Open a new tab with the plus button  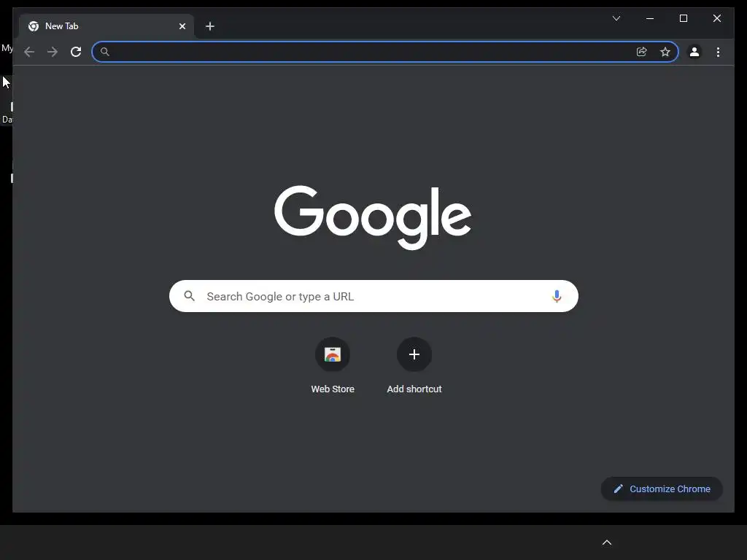[210, 26]
